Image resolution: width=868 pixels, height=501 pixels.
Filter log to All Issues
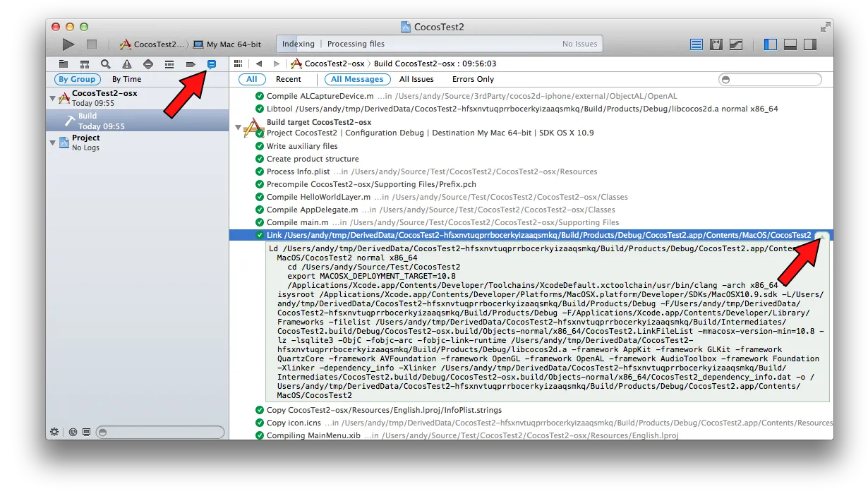(x=416, y=79)
